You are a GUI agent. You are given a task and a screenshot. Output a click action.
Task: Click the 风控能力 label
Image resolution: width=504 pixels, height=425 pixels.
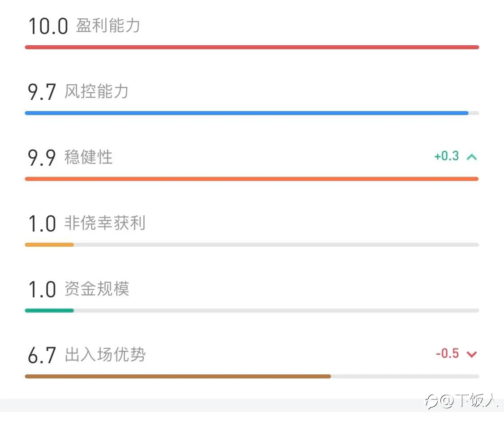pyautogui.click(x=96, y=91)
